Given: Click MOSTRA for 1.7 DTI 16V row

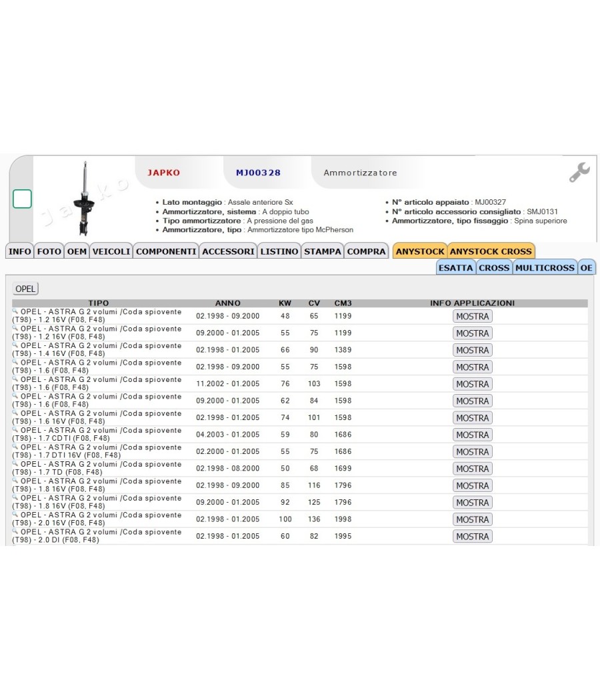Looking at the screenshot, I should (472, 452).
